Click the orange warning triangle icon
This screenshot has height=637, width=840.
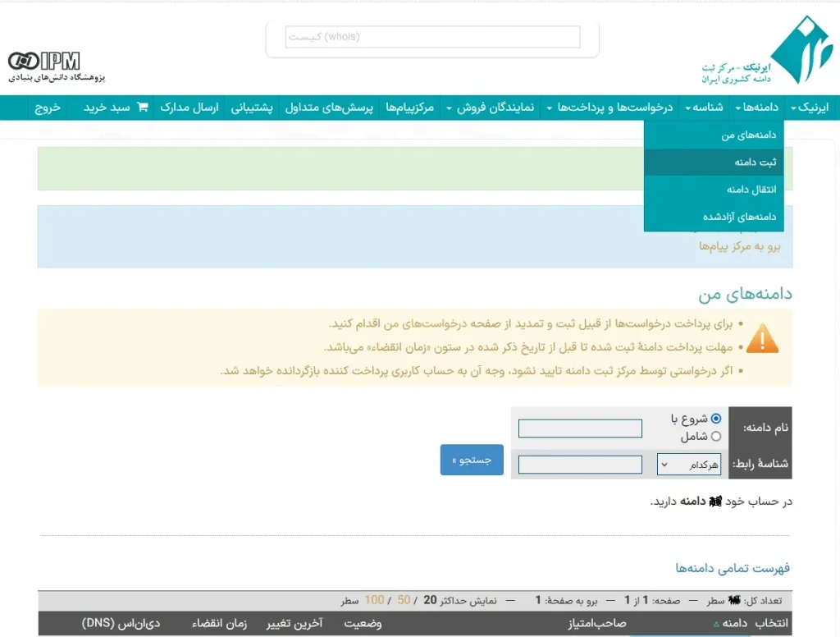[762, 337]
